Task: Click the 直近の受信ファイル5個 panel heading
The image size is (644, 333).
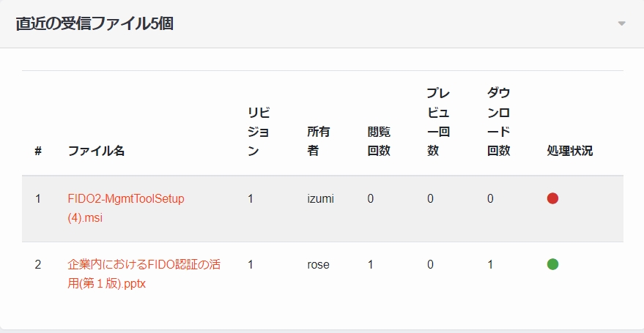Action: [95, 23]
